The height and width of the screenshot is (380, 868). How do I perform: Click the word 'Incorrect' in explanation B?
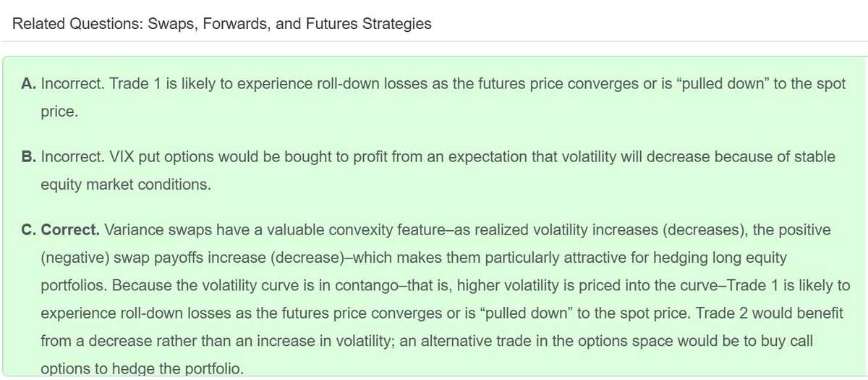pos(70,156)
